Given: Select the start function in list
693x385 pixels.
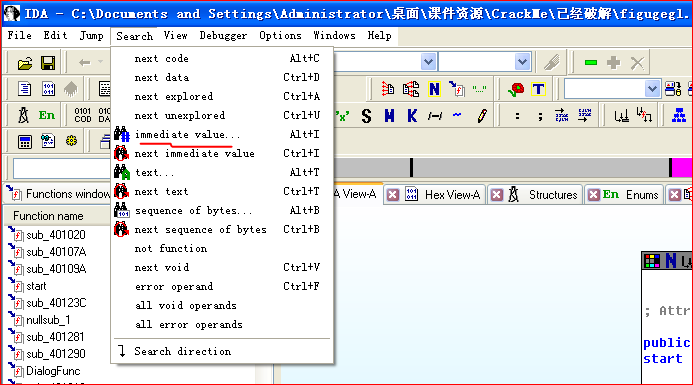Looking at the screenshot, I should pyautogui.click(x=36, y=286).
